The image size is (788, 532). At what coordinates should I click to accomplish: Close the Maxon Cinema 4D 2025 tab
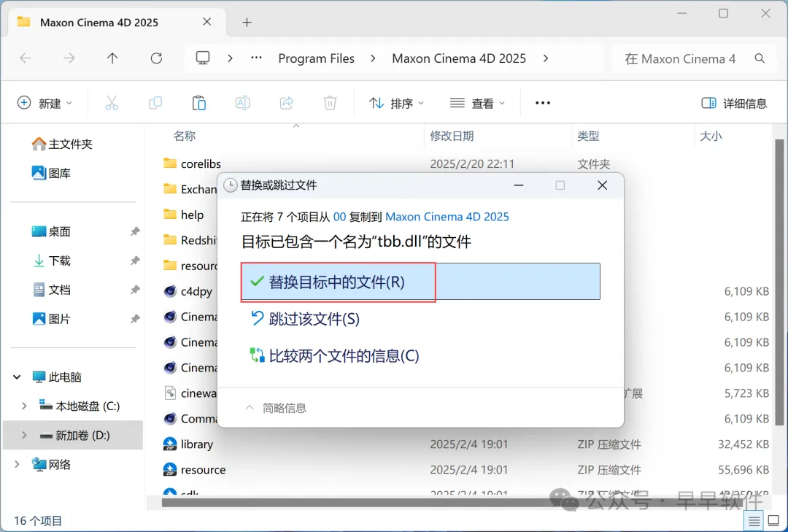click(x=206, y=22)
